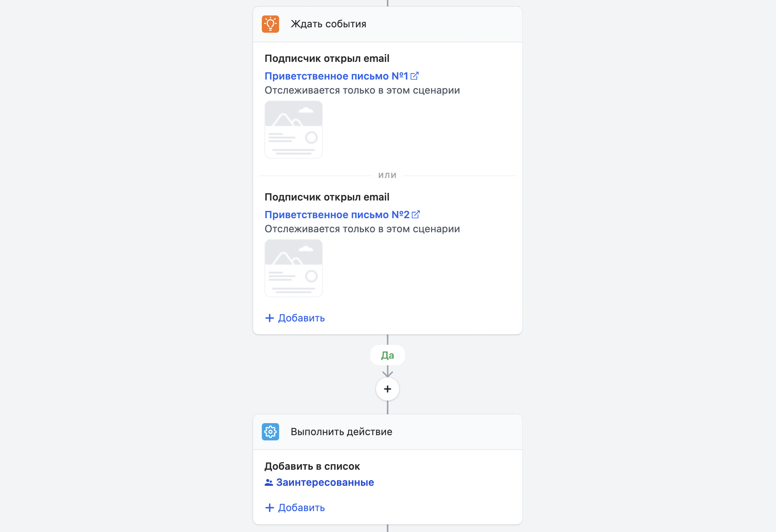This screenshot has height=532, width=776.
Task: Click external-link icon next to письмо №1
Action: point(415,76)
